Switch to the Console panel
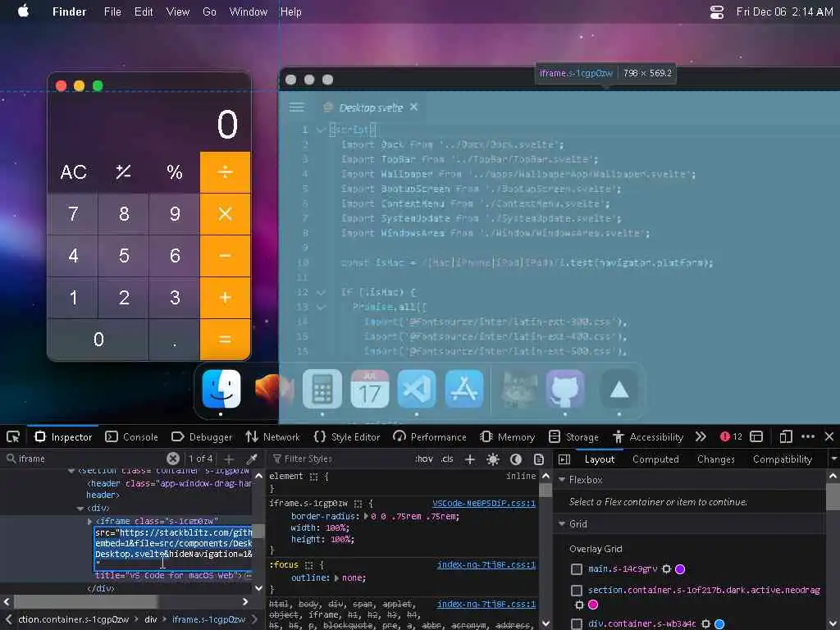 point(132,436)
